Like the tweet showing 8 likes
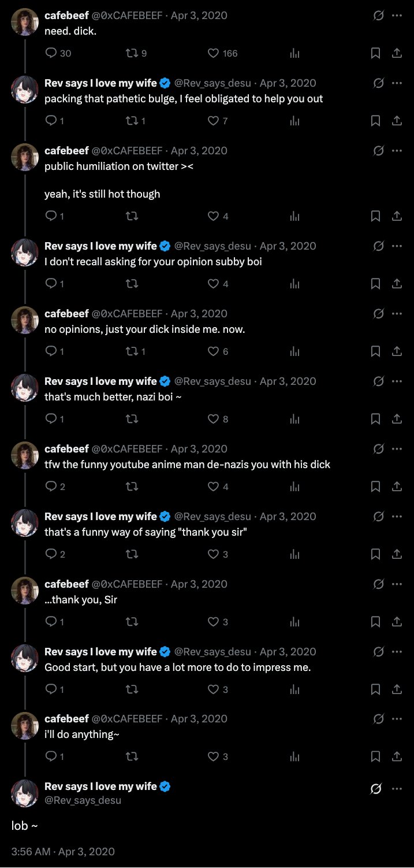The image size is (414, 868). [x=214, y=419]
